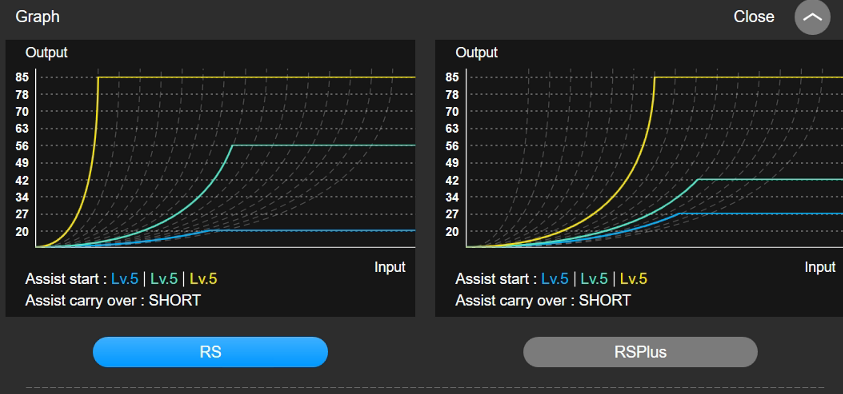This screenshot has height=394, width=843.
Task: Click the 85 value on right graph axis
Action: point(453,77)
